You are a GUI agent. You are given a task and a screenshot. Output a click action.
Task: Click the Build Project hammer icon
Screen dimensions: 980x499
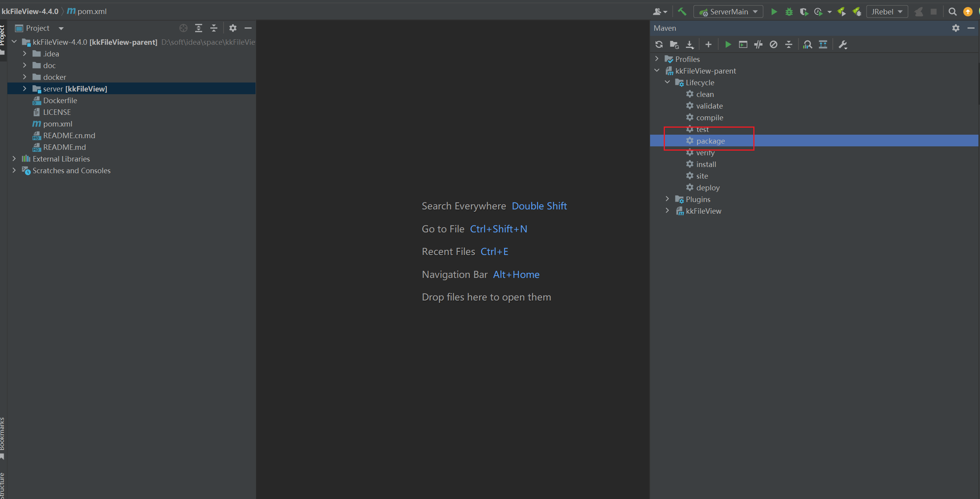pos(682,12)
